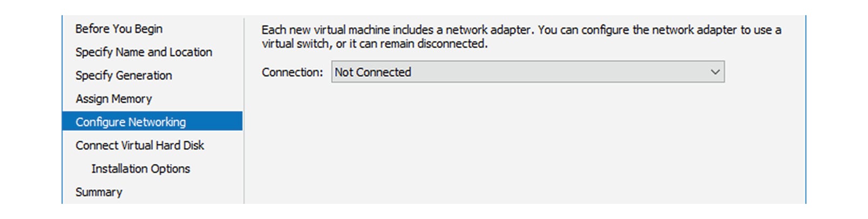Click the 'remain disconnected' description line
This screenshot has height=219, width=868.
coord(375,44)
